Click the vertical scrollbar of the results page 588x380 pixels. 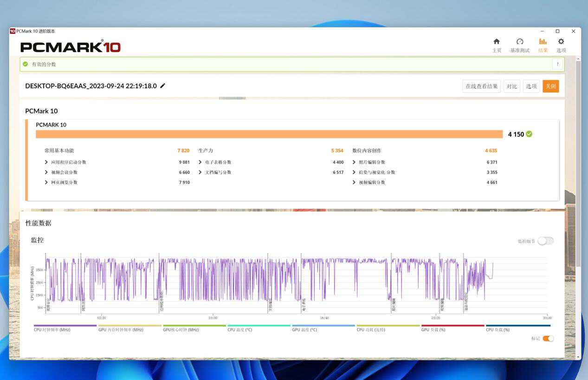tap(578, 163)
